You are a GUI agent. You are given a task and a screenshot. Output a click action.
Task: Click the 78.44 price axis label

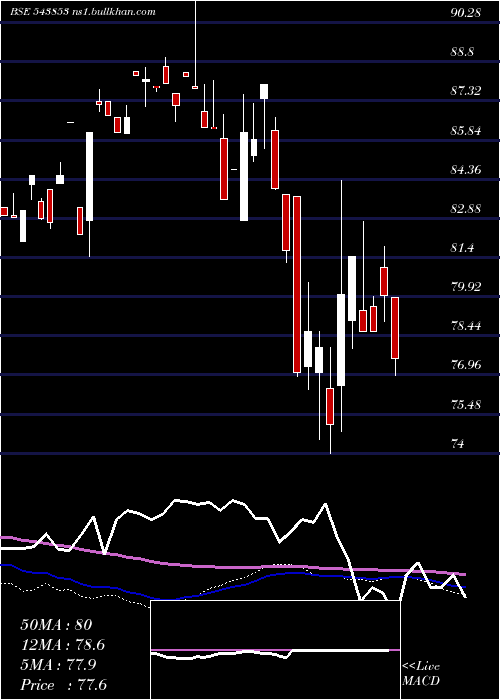click(x=465, y=326)
